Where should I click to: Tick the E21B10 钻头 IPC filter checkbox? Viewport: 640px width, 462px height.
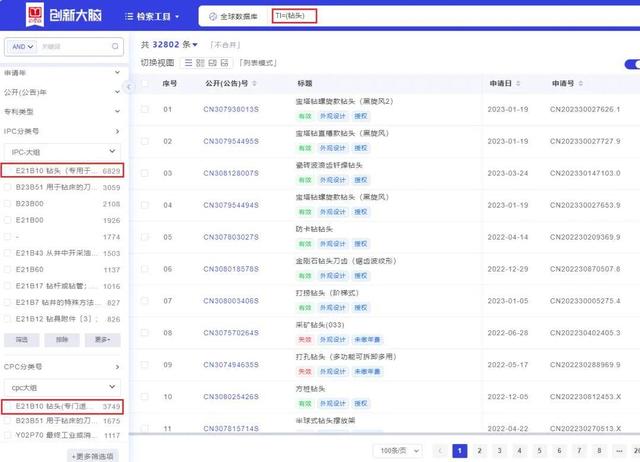(9, 171)
